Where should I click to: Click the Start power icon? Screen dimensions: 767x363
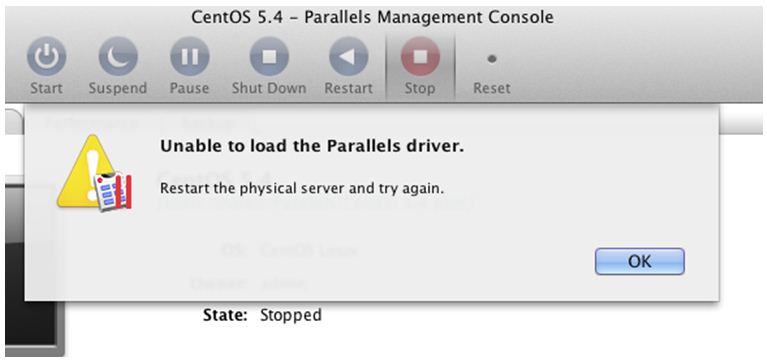pos(46,57)
